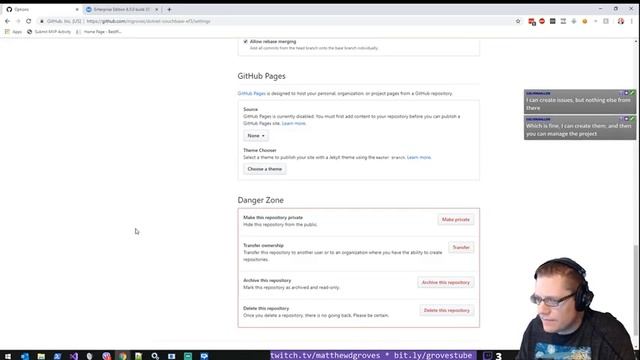Click the chat message 'Which is fine, I can create them'
Viewport: 640px width, 360px height.
(580, 127)
